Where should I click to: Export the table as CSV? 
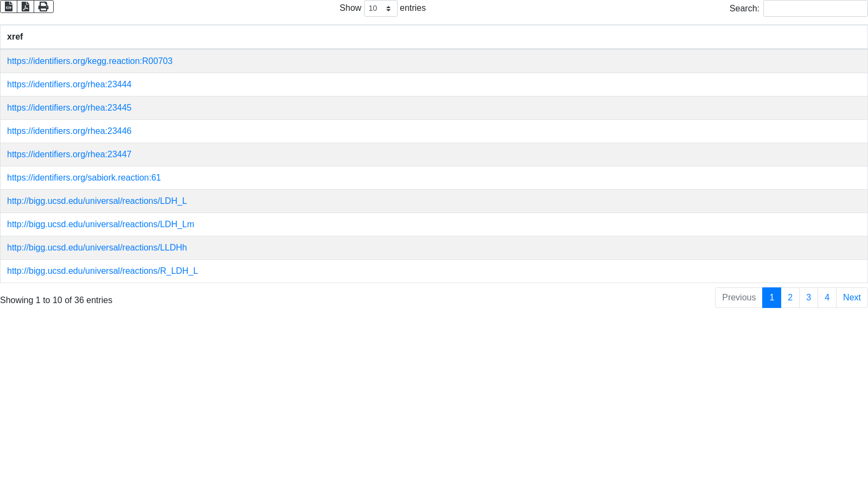pos(9,7)
